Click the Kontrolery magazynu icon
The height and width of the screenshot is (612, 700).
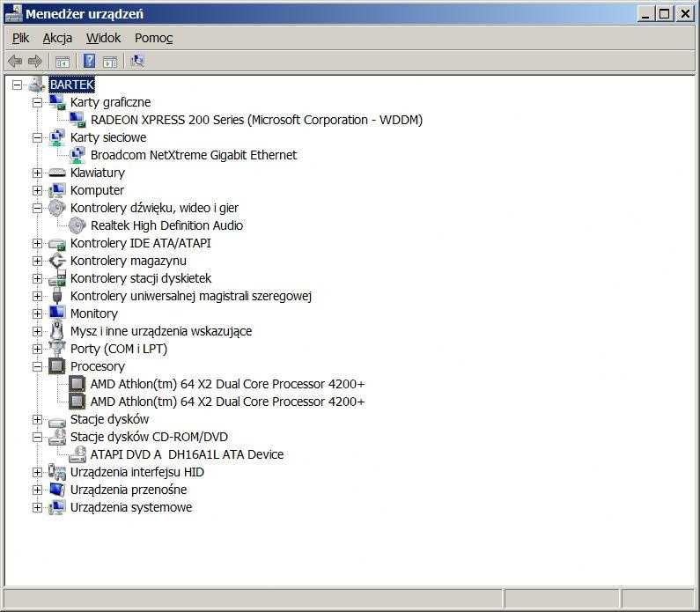point(57,261)
